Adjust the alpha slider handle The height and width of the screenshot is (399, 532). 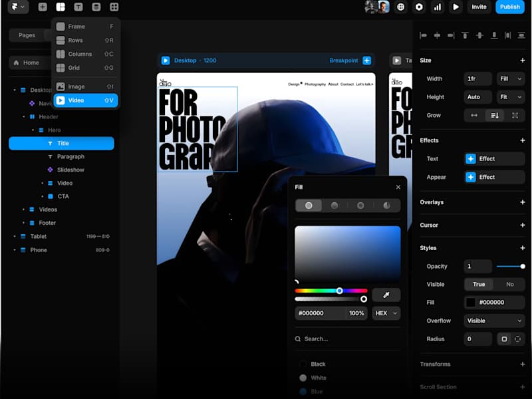tap(363, 299)
